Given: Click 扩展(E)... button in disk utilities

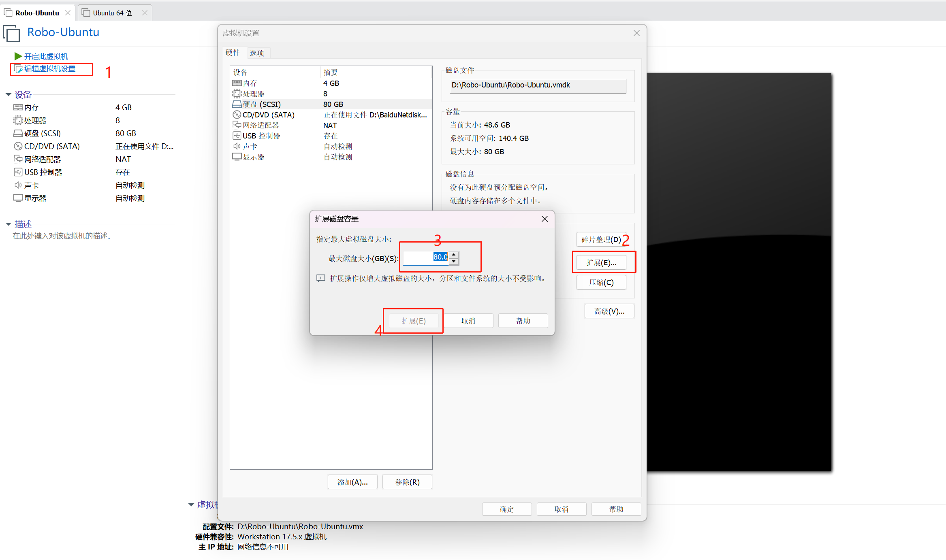Looking at the screenshot, I should [601, 262].
